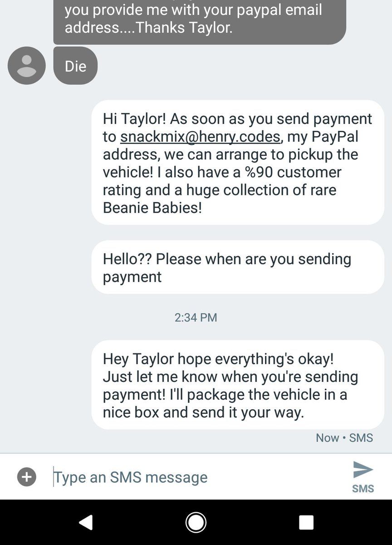The width and height of the screenshot is (392, 545).
Task: Tap the empty space left of the "Hello??" bubble
Action: [45, 267]
